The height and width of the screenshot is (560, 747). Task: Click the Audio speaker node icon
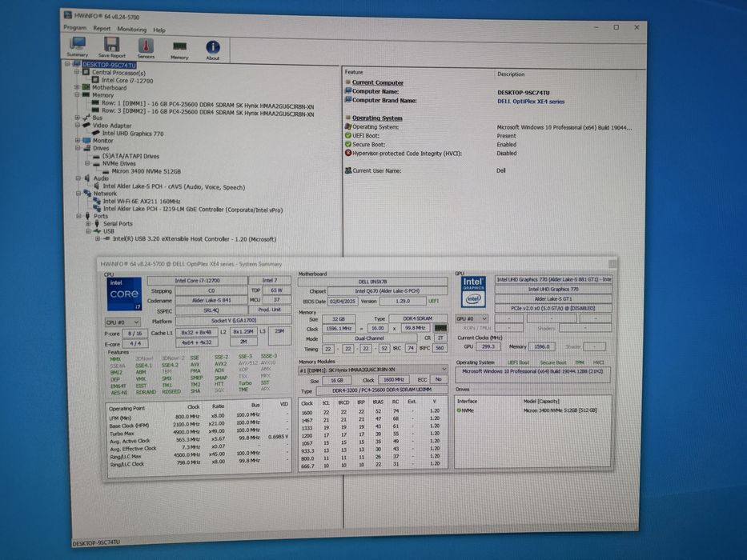pyautogui.click(x=87, y=178)
